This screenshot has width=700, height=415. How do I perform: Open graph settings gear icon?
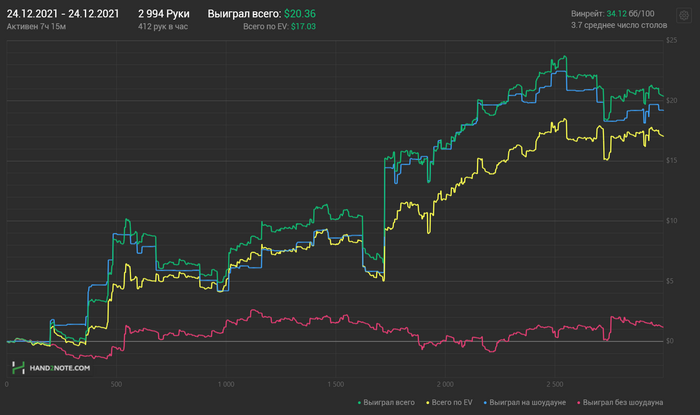click(x=683, y=16)
